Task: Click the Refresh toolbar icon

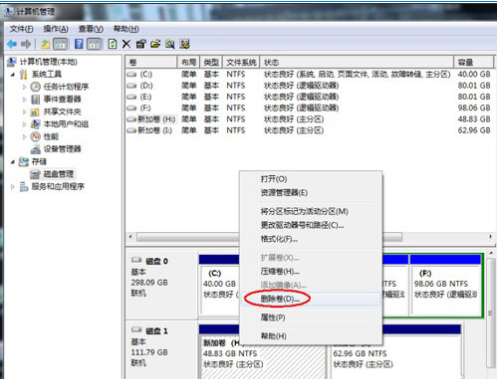Action: click(x=112, y=44)
